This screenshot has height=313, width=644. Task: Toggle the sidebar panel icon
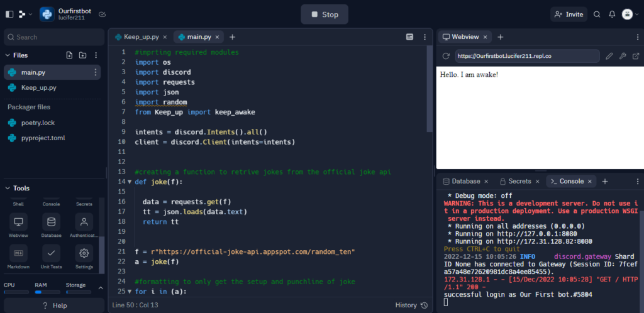(x=9, y=14)
